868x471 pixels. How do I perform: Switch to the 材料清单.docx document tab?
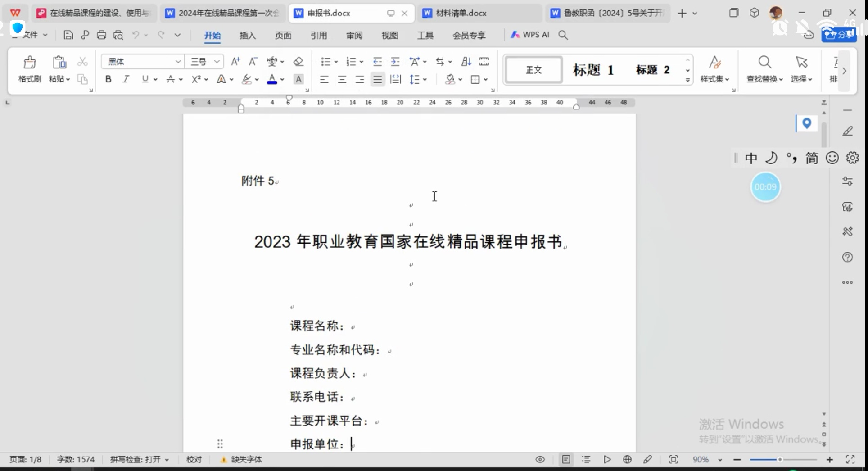point(461,13)
